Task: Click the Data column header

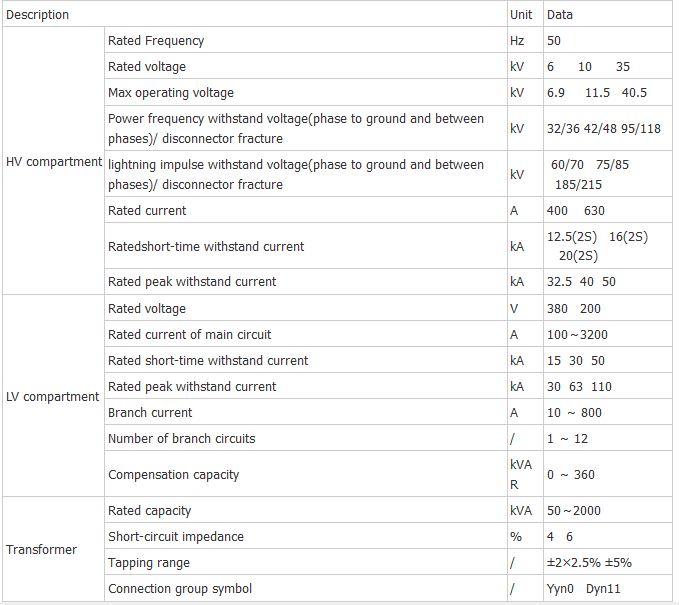Action: pos(560,15)
